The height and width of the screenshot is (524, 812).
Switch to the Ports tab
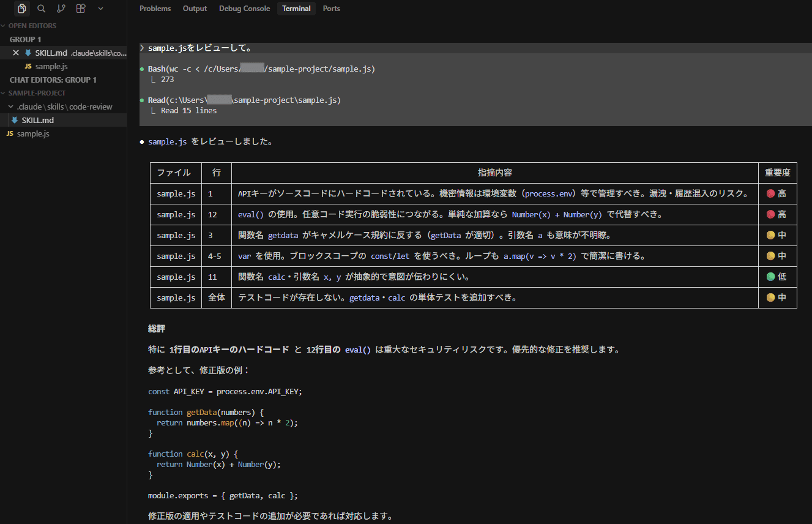pyautogui.click(x=331, y=9)
